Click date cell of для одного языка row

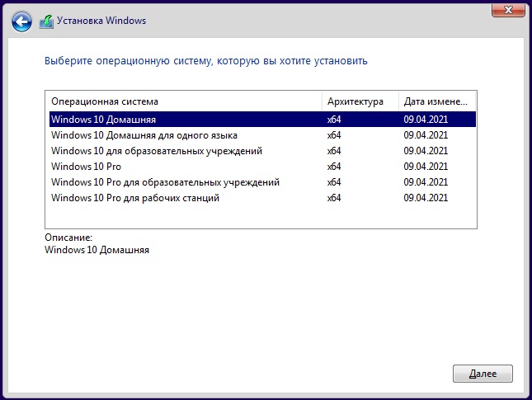(426, 135)
